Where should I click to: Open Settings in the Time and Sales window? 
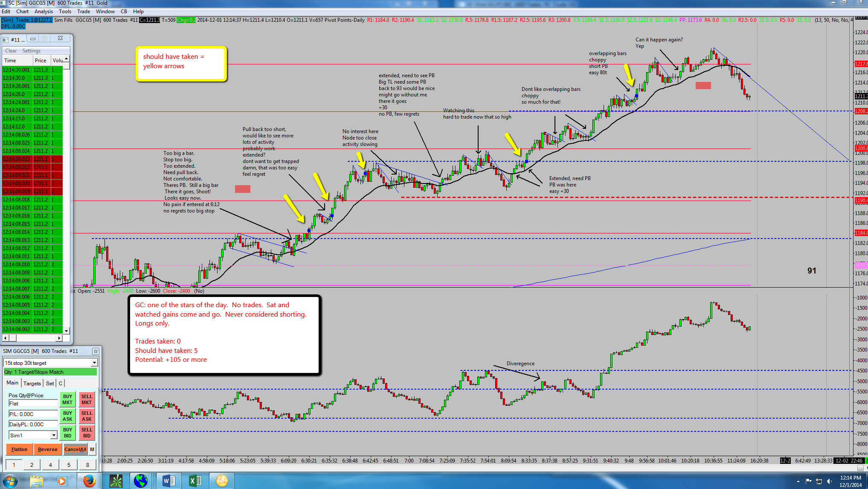pyautogui.click(x=32, y=51)
